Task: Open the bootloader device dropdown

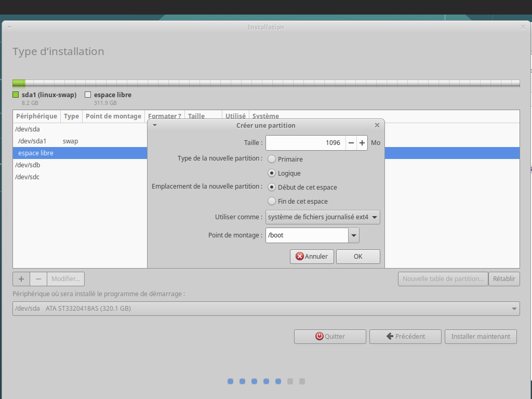Action: click(266, 309)
